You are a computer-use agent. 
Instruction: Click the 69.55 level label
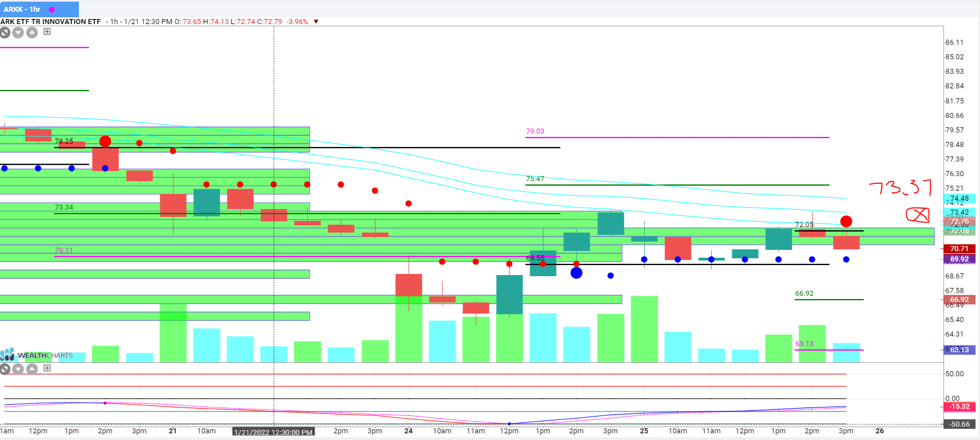click(535, 258)
